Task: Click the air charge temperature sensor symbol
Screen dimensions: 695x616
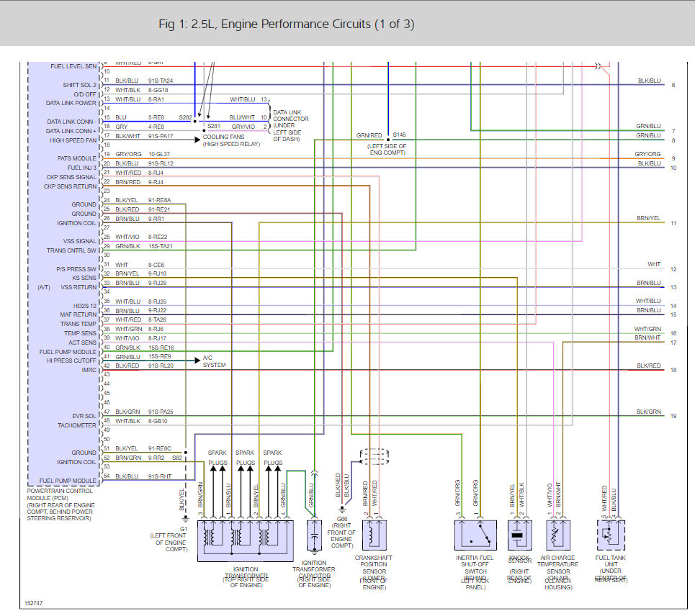Action: [558, 535]
